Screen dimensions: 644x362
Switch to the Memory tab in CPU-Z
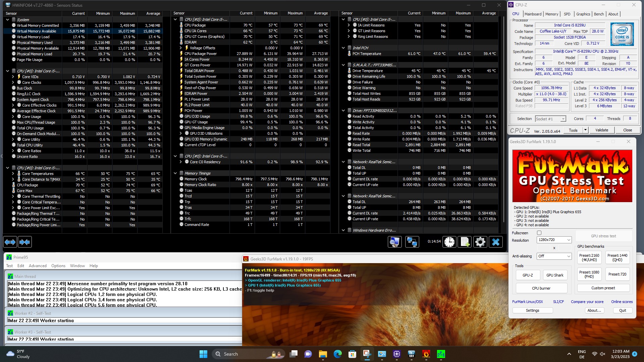pyautogui.click(x=551, y=14)
